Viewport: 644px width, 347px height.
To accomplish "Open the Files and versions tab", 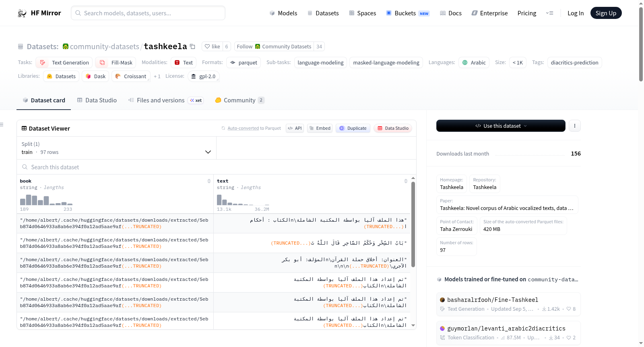I will (161, 100).
